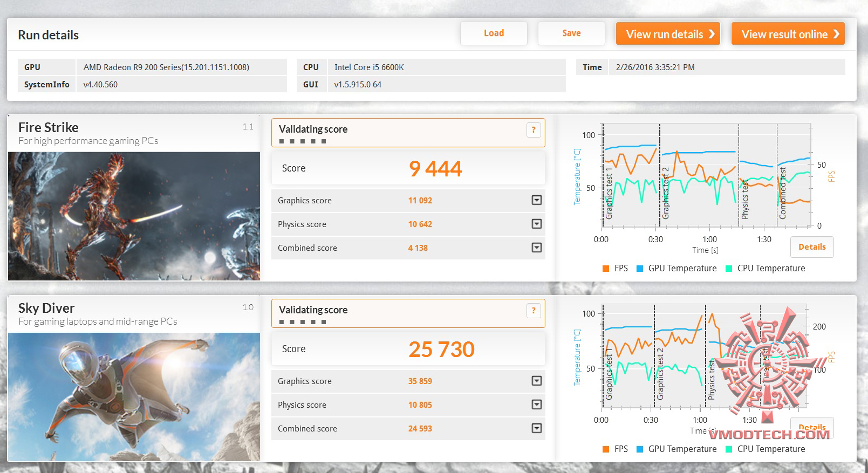This screenshot has width=868, height=473.
Task: Select the Fire Strike score 9 444
Action: 435,169
